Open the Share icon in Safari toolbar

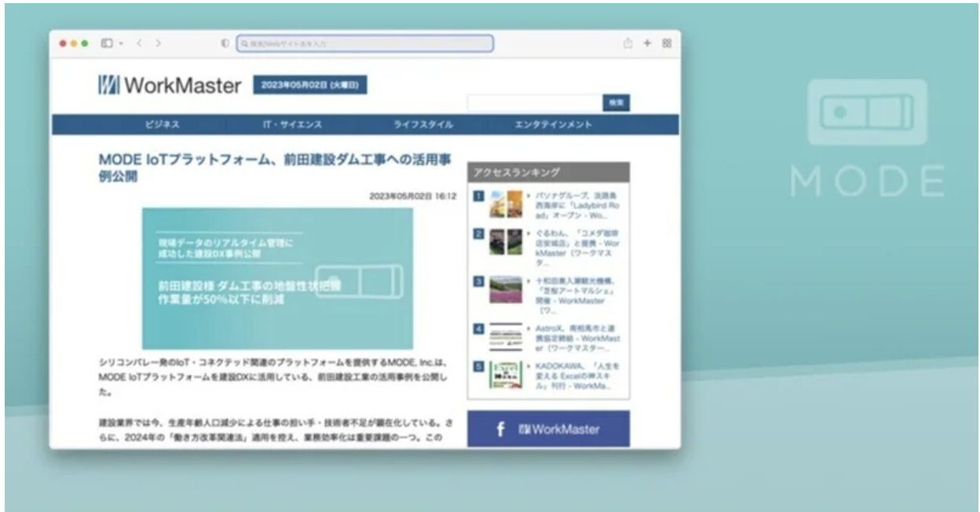point(628,44)
